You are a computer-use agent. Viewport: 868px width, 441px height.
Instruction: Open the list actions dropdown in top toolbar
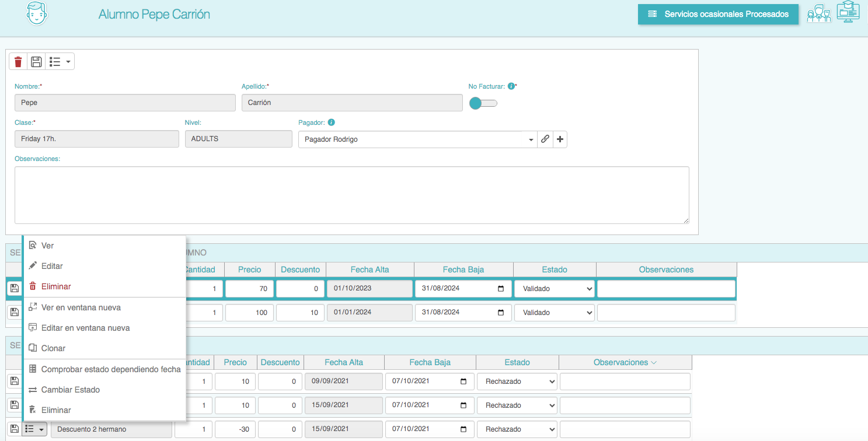point(60,62)
